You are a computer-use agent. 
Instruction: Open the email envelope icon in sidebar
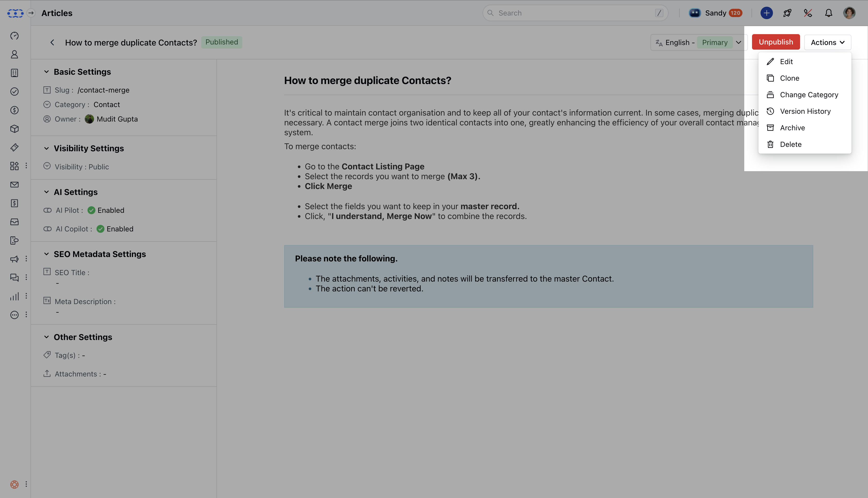(14, 185)
